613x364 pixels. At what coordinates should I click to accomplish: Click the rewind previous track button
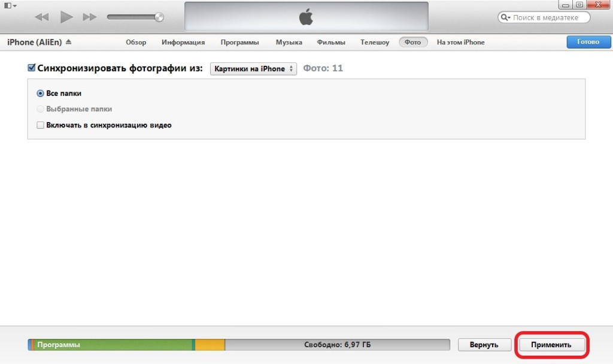click(41, 17)
